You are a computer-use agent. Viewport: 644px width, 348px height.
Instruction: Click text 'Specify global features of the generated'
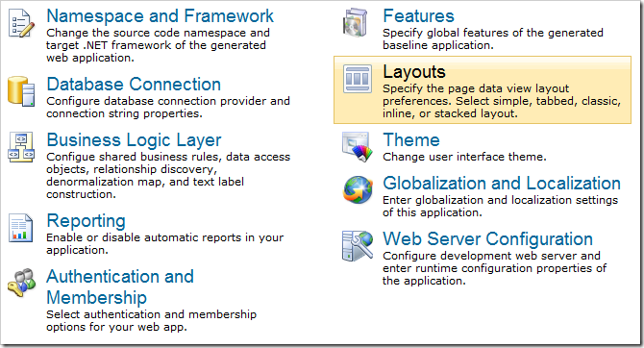[493, 33]
